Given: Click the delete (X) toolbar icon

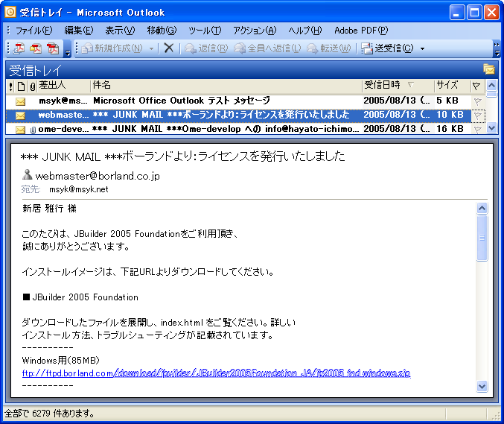Looking at the screenshot, I should tap(169, 48).
